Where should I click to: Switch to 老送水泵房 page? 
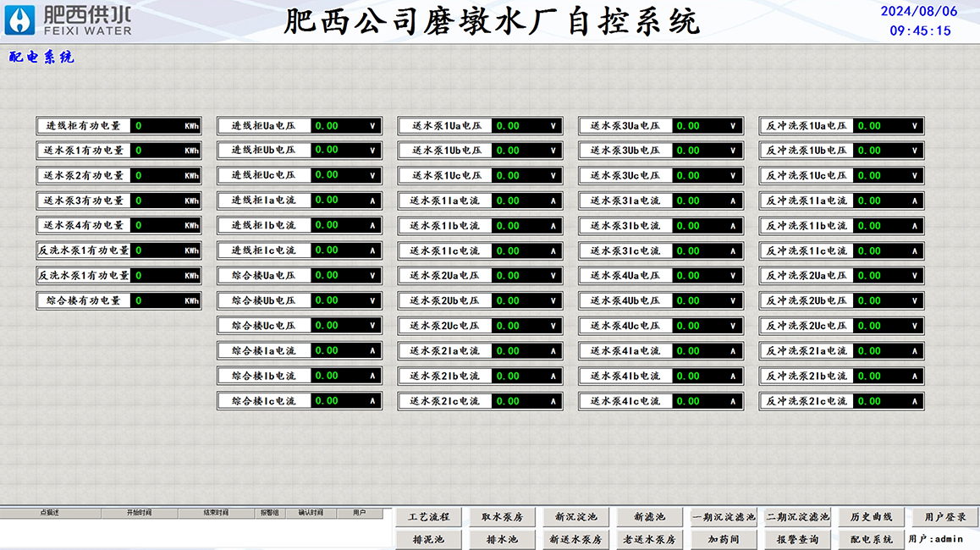(649, 539)
